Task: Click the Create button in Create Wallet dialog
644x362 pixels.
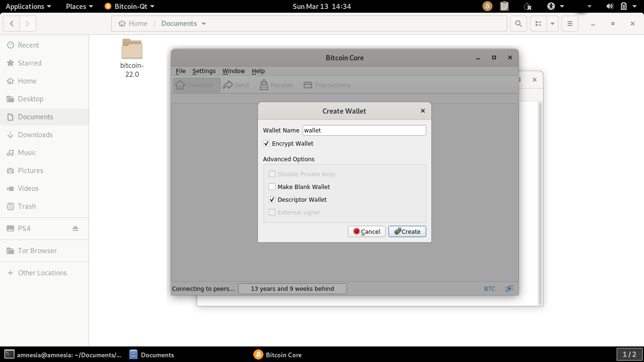Action: tap(407, 231)
